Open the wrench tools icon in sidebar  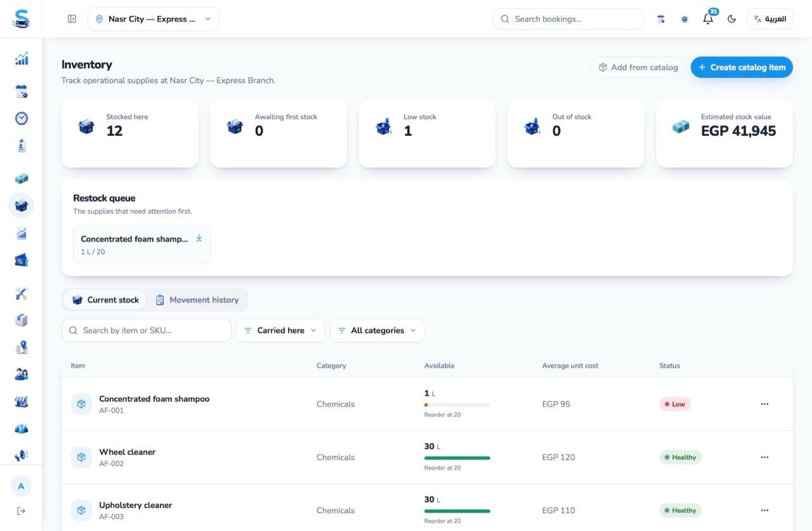pos(22,293)
